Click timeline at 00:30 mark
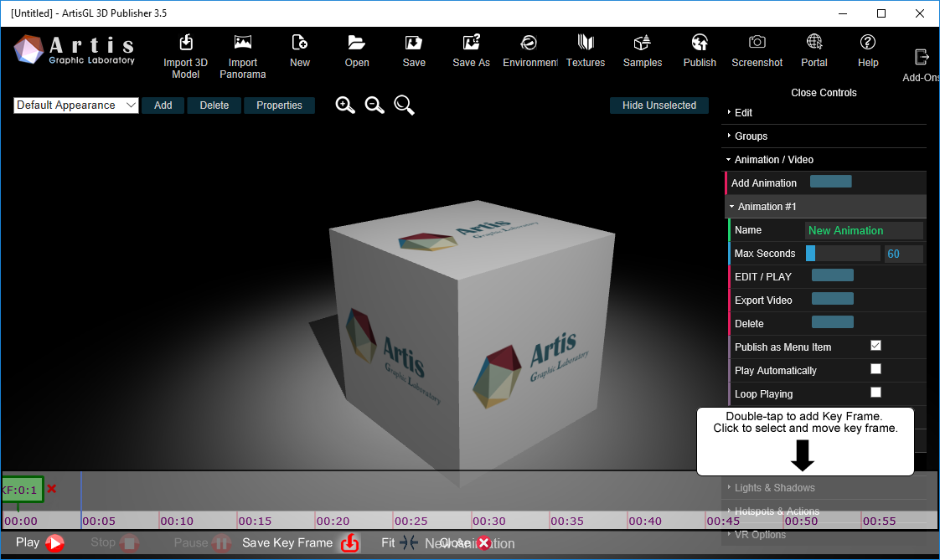940x560 pixels. coord(489,521)
